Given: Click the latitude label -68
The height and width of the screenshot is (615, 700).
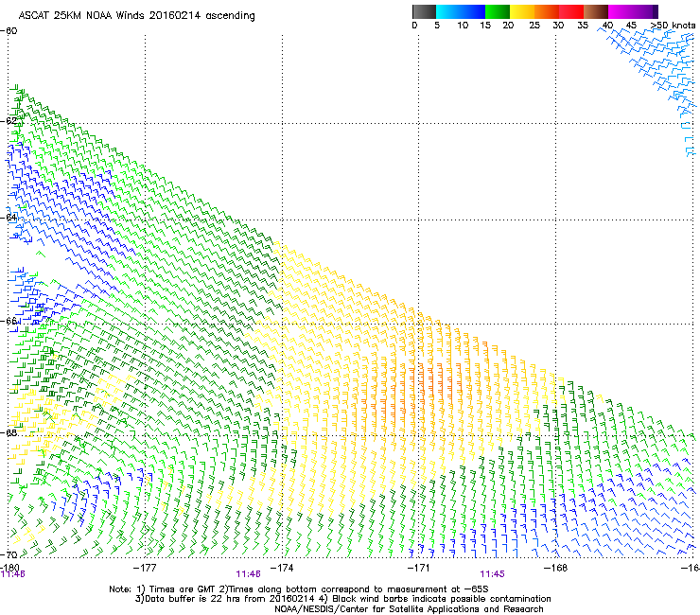Looking at the screenshot, I should point(9,432).
